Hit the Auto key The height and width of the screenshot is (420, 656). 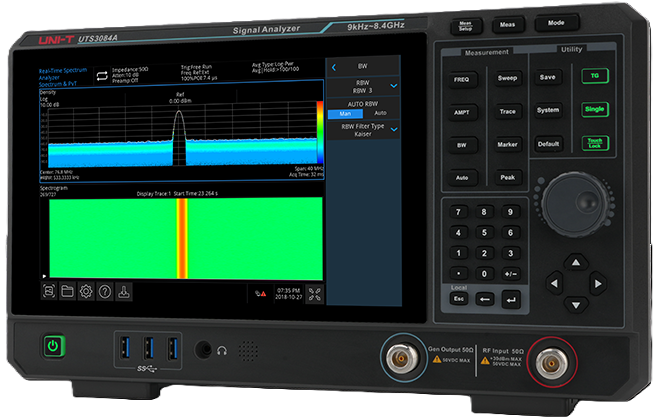click(462, 178)
